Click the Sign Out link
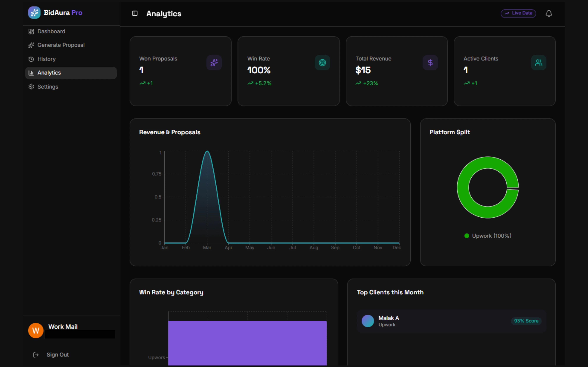 coord(58,355)
